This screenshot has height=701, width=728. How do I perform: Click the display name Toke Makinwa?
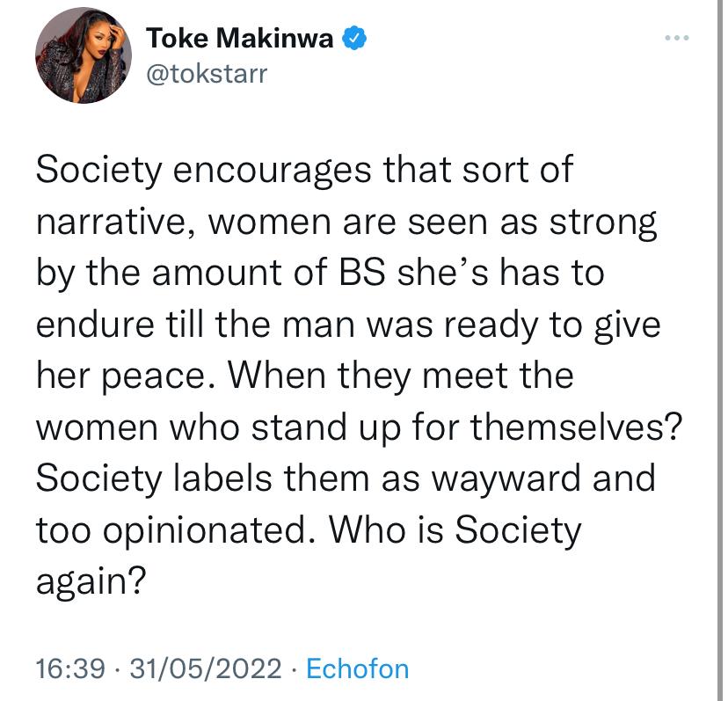239,38
